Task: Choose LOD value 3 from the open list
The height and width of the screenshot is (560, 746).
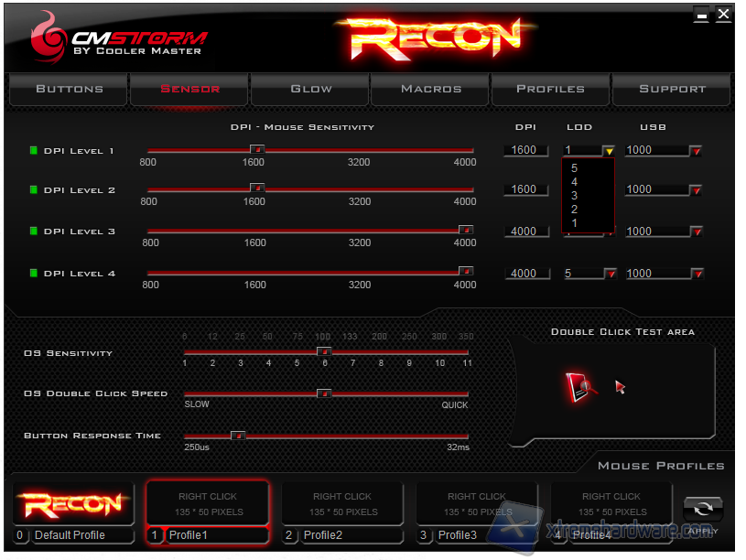Action: point(574,196)
